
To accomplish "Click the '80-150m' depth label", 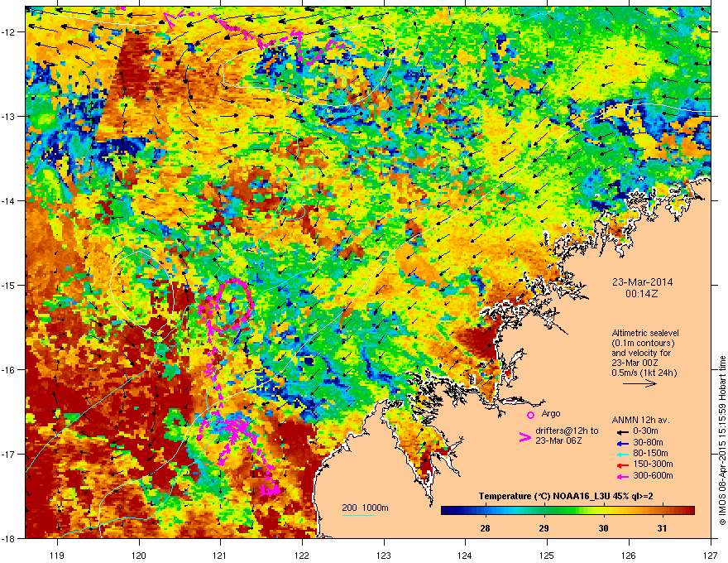I will coord(650,453).
